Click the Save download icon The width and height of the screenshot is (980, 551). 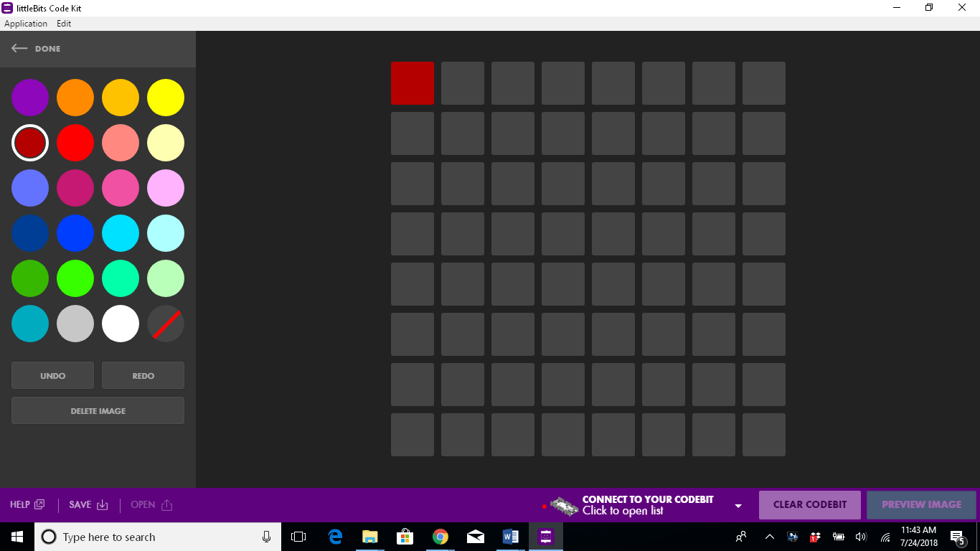pos(103,505)
